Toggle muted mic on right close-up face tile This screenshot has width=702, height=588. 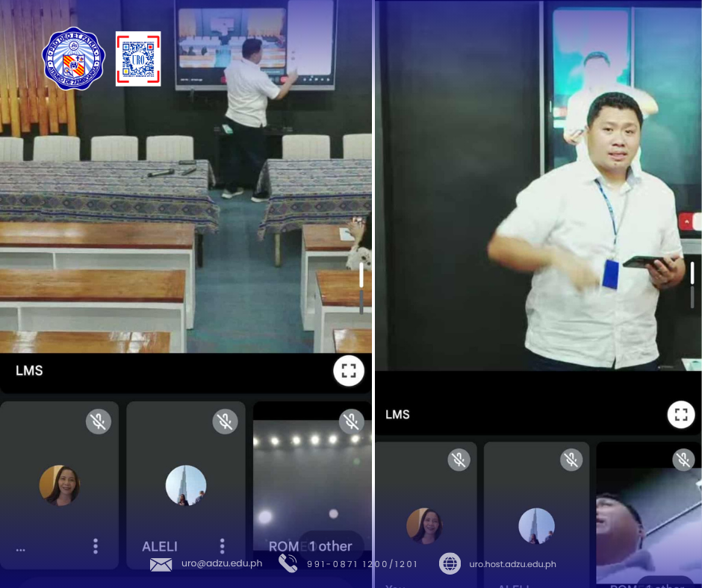coord(683,460)
